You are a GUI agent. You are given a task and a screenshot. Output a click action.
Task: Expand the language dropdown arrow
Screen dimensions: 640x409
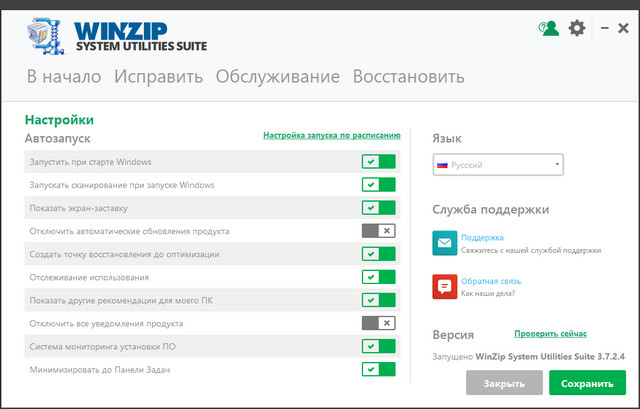[557, 165]
